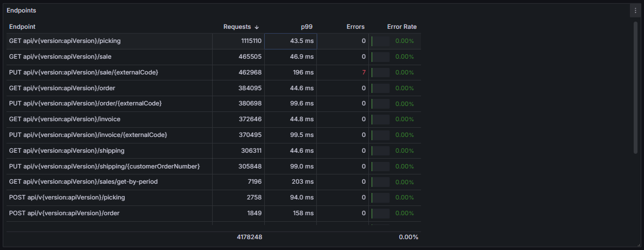Image resolution: width=644 pixels, height=250 pixels.
Task: Open the Endpoints panel three-dot menu
Action: click(635, 11)
